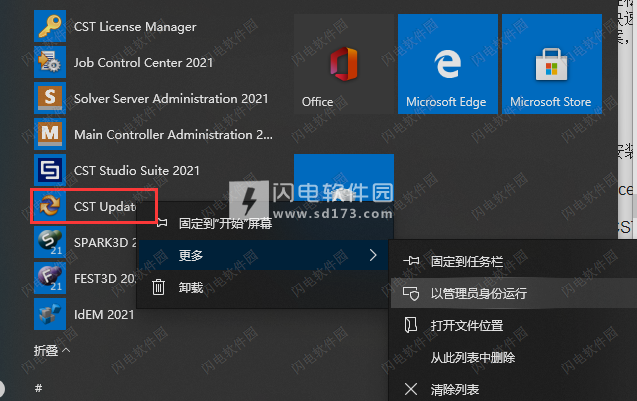Click the Job Control Center 2021 label
This screenshot has width=637, height=401.
tap(143, 63)
